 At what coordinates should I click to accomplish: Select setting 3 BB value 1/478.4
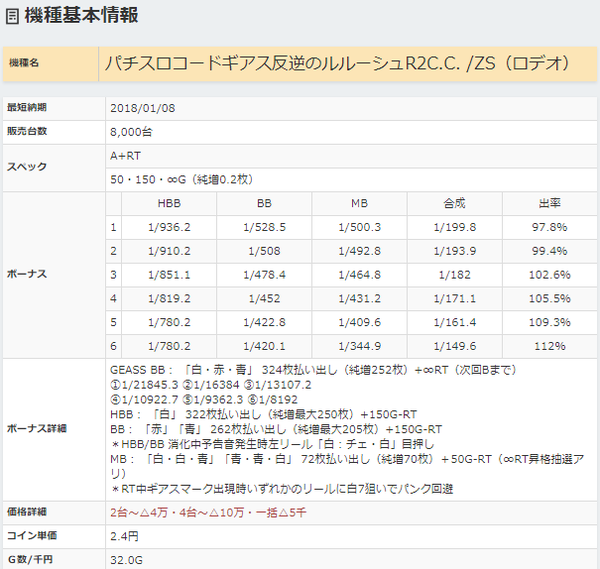[x=264, y=275]
